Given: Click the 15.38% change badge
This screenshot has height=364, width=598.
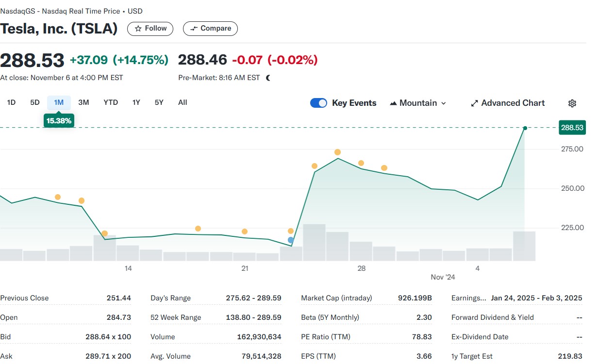Looking at the screenshot, I should (x=59, y=120).
